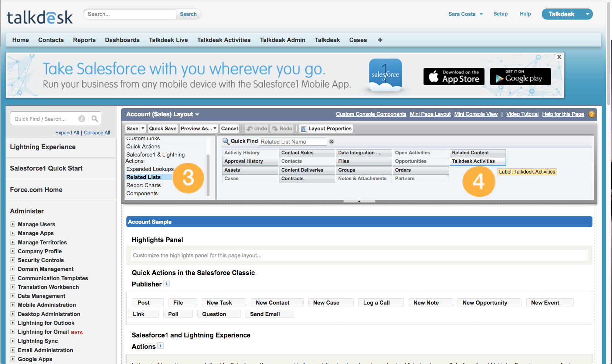The height and width of the screenshot is (364, 612).
Task: Click the plus icon to add a tab
Action: [x=380, y=40]
